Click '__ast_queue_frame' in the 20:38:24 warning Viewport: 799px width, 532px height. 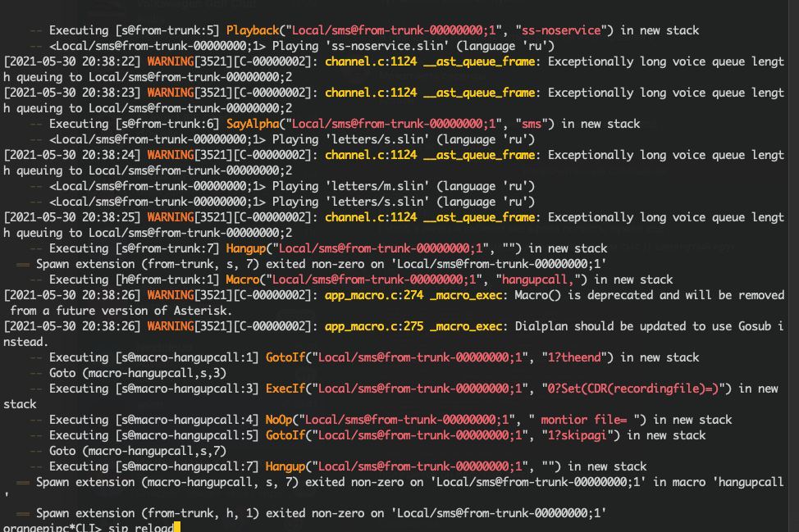pyautogui.click(x=479, y=155)
